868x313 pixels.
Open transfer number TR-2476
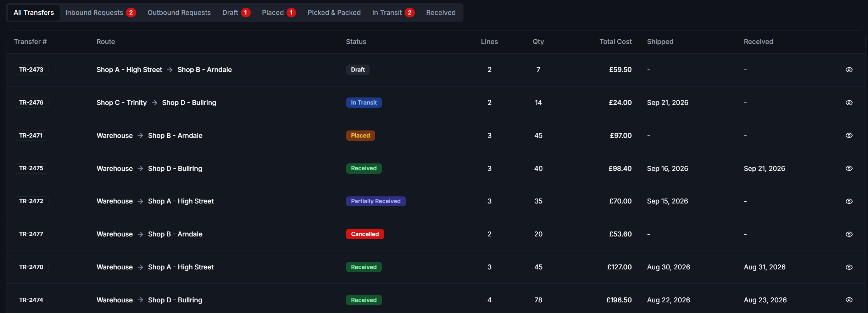tap(31, 103)
